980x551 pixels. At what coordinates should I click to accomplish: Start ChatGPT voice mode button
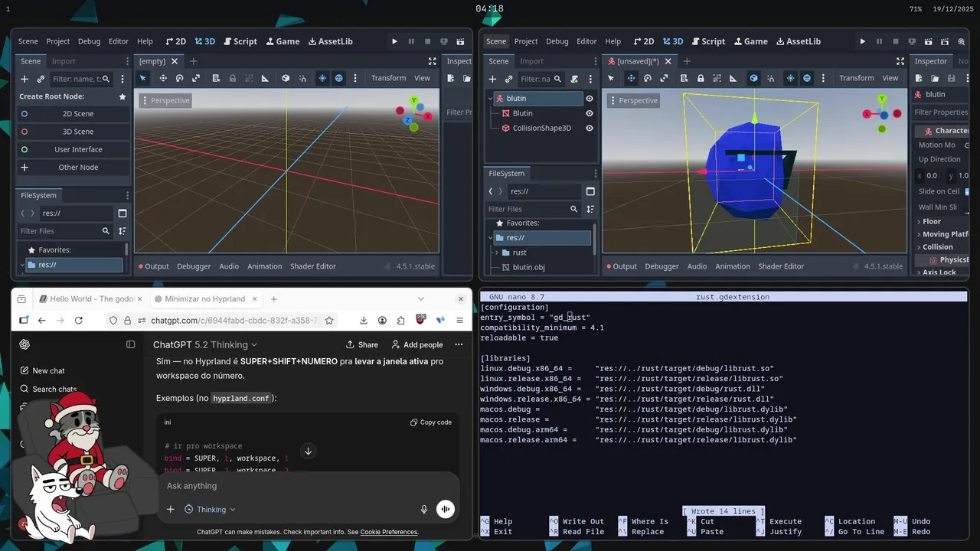(x=445, y=509)
